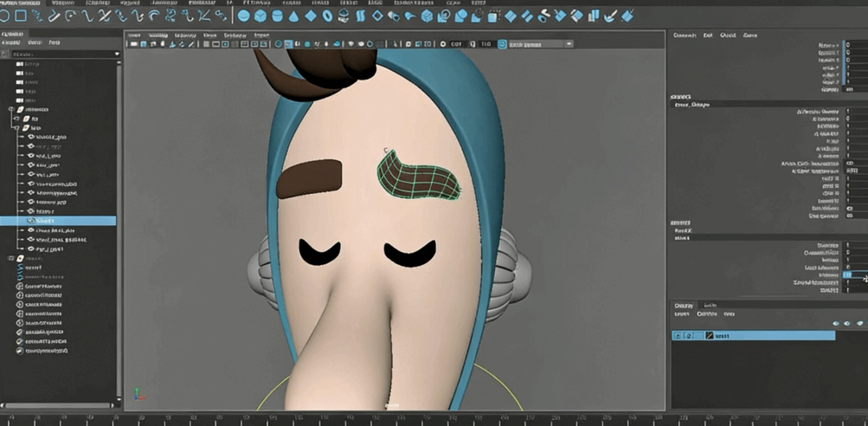Expand the lower group node in Outliner

(10, 258)
